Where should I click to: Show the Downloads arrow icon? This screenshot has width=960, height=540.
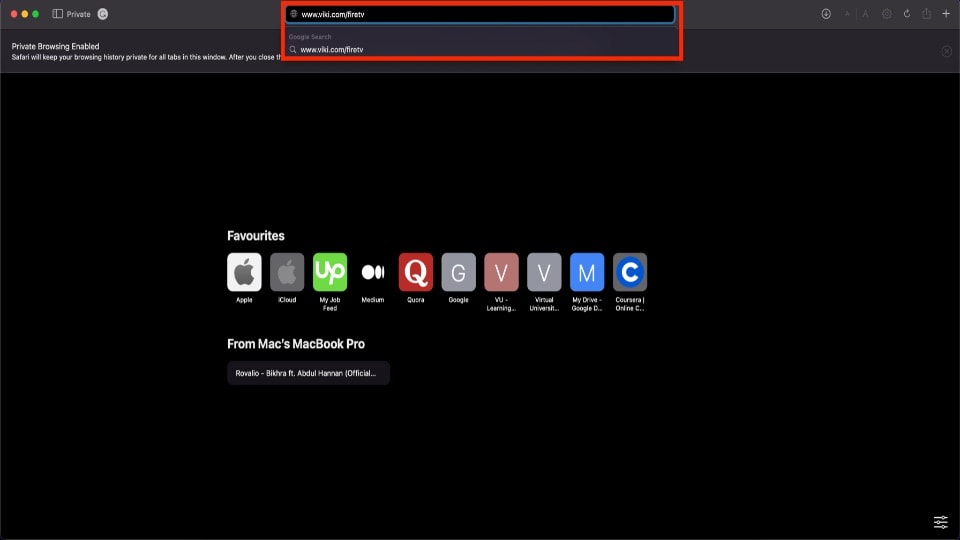click(826, 13)
